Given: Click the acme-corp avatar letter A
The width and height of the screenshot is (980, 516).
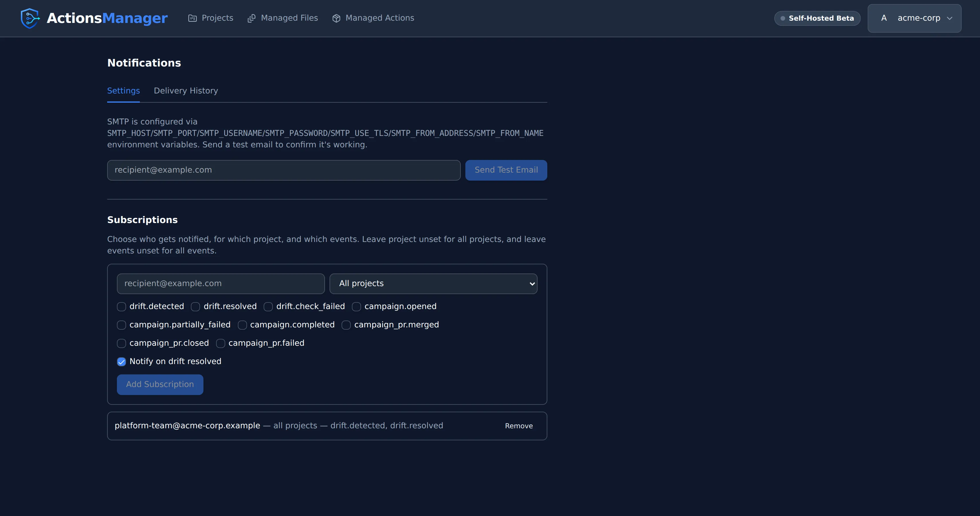Looking at the screenshot, I should pos(884,18).
